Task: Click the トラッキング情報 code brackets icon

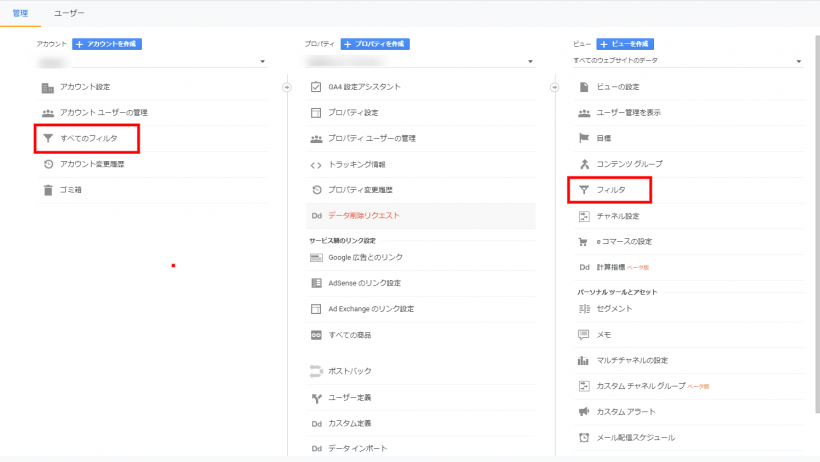Action: coord(316,164)
